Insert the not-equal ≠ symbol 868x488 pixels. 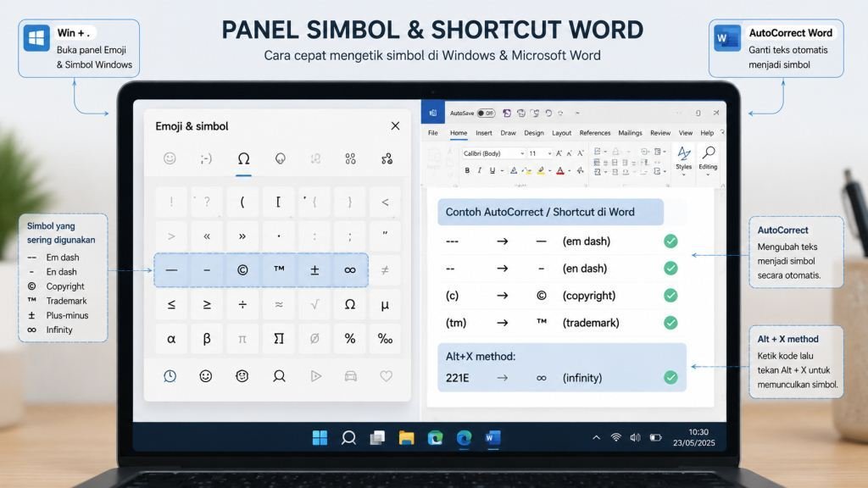385,270
